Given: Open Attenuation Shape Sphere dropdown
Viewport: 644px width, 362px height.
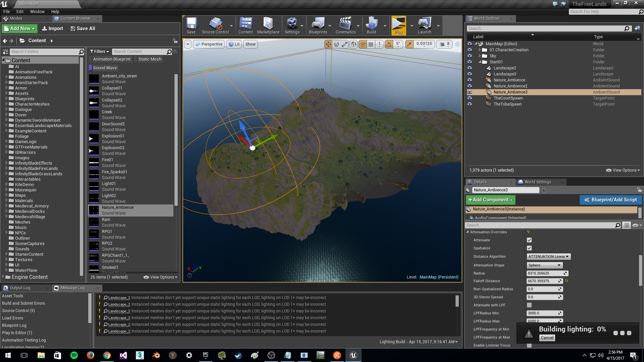Looking at the screenshot, I should tap(544, 265).
